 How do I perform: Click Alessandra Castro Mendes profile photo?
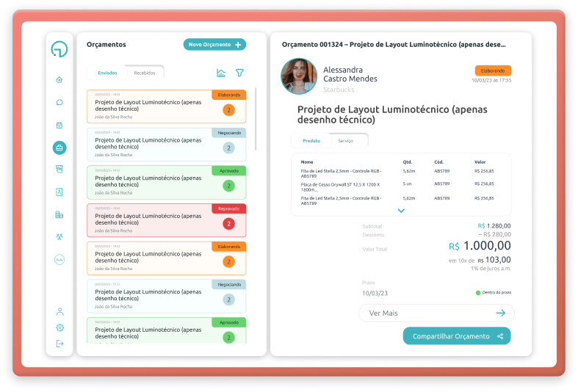pyautogui.click(x=298, y=76)
